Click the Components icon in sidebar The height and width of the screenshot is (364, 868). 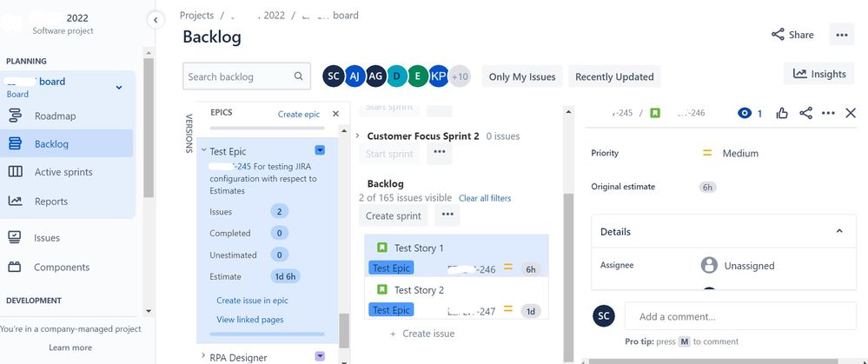(15, 268)
